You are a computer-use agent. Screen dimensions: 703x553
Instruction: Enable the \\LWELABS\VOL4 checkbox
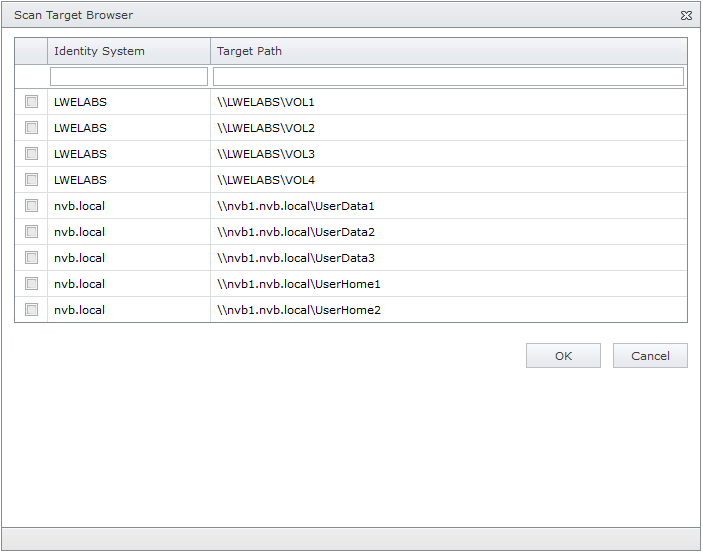coord(32,180)
